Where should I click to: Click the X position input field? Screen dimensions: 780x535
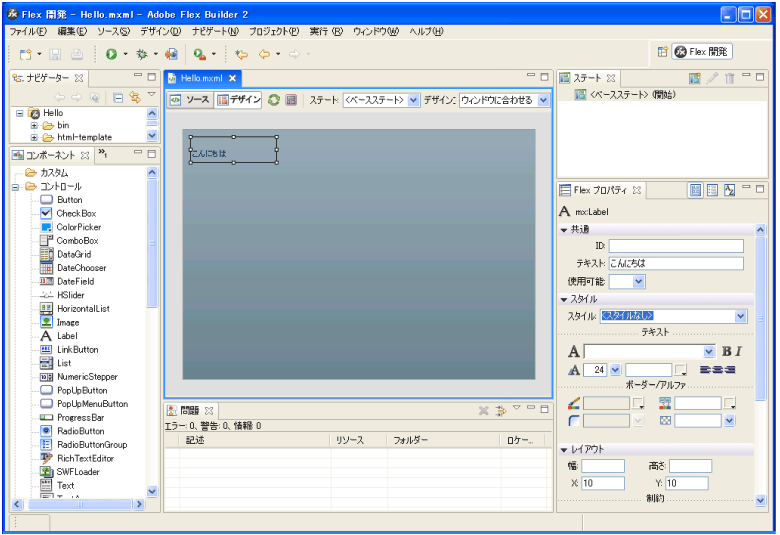click(x=603, y=483)
